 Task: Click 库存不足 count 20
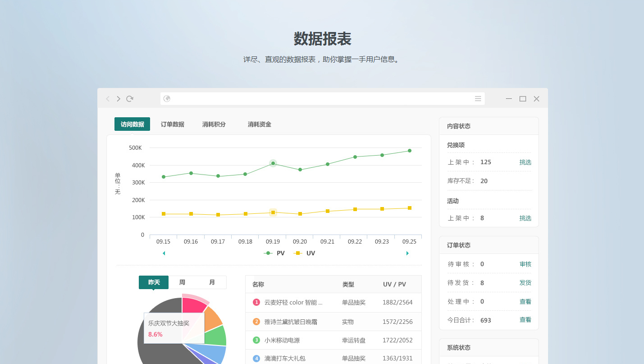click(484, 181)
